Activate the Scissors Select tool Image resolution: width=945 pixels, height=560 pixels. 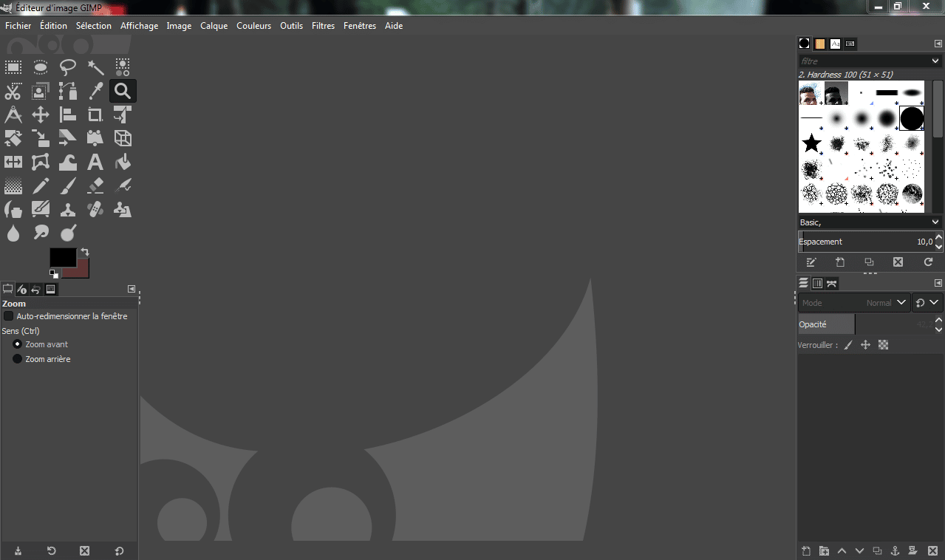click(13, 92)
